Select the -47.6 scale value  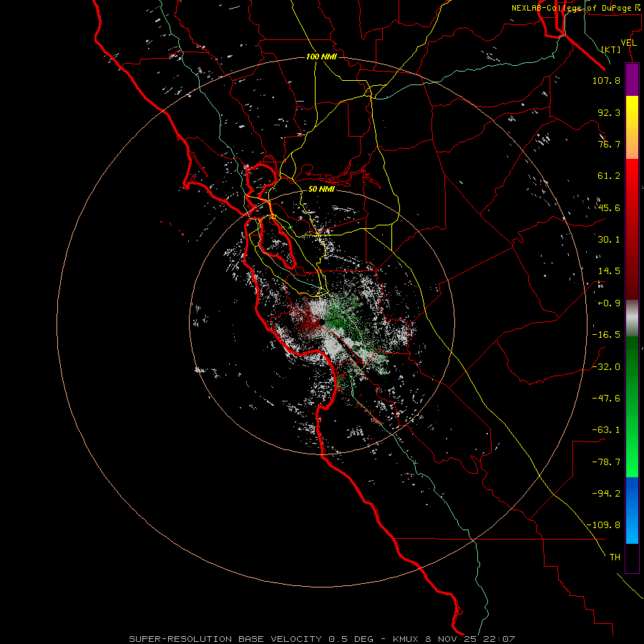[606, 399]
